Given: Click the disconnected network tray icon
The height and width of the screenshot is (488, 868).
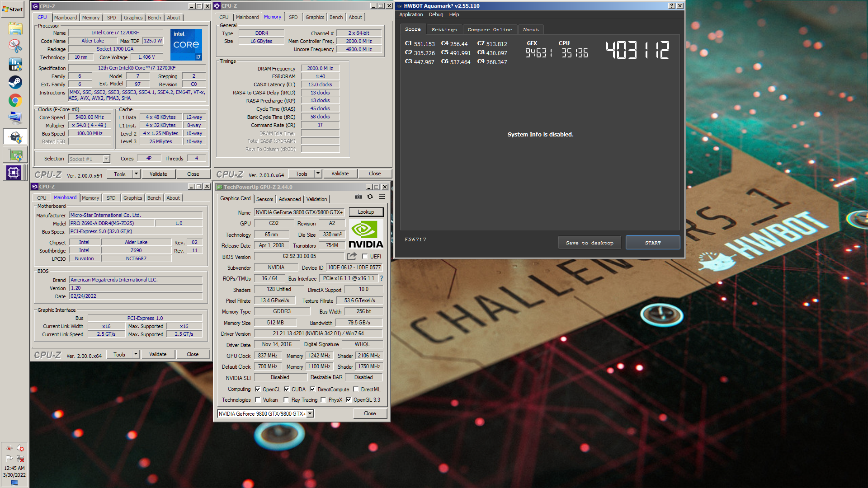Looking at the screenshot, I should tap(20, 458).
